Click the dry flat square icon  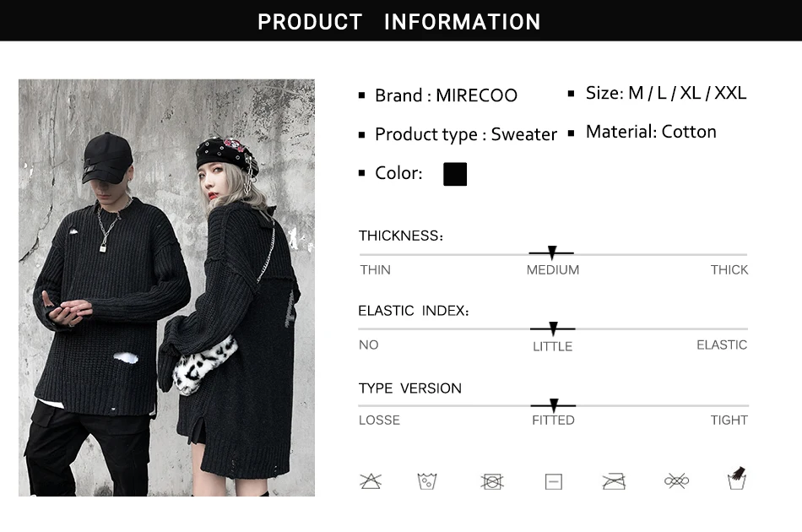click(x=553, y=481)
